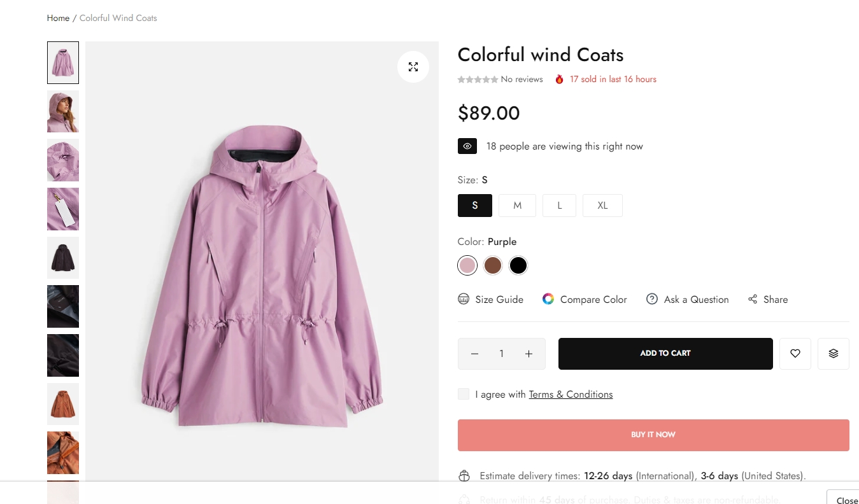
Task: Select the brown color swatch
Action: click(493, 265)
